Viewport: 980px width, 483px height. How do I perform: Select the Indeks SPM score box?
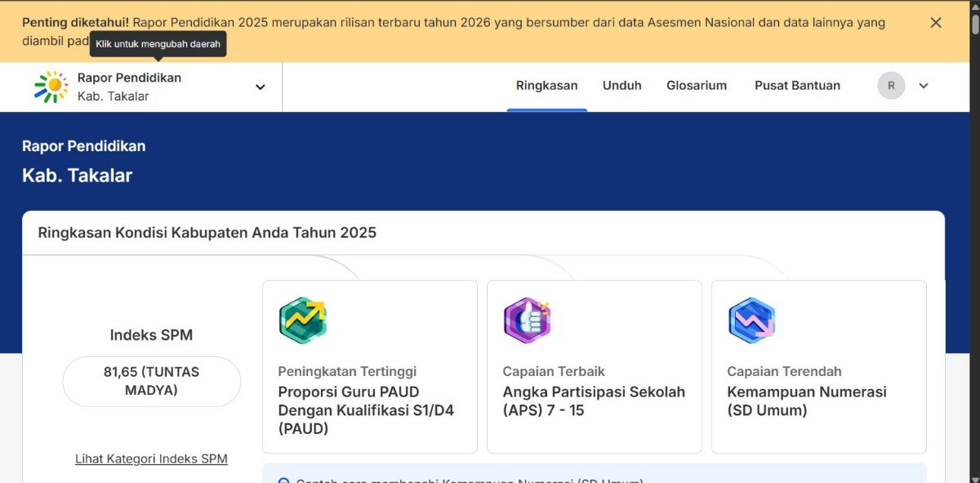tap(151, 382)
